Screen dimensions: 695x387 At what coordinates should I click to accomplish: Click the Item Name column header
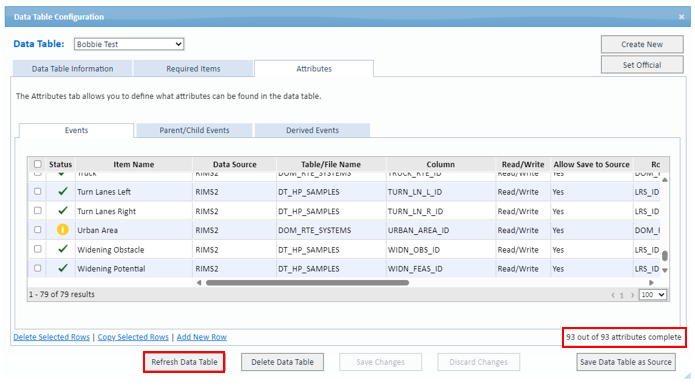[x=133, y=164]
